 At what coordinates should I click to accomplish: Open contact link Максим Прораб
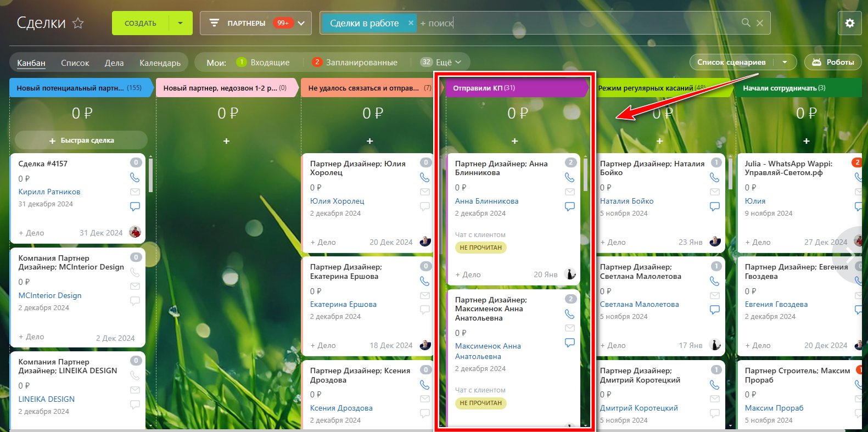774,408
